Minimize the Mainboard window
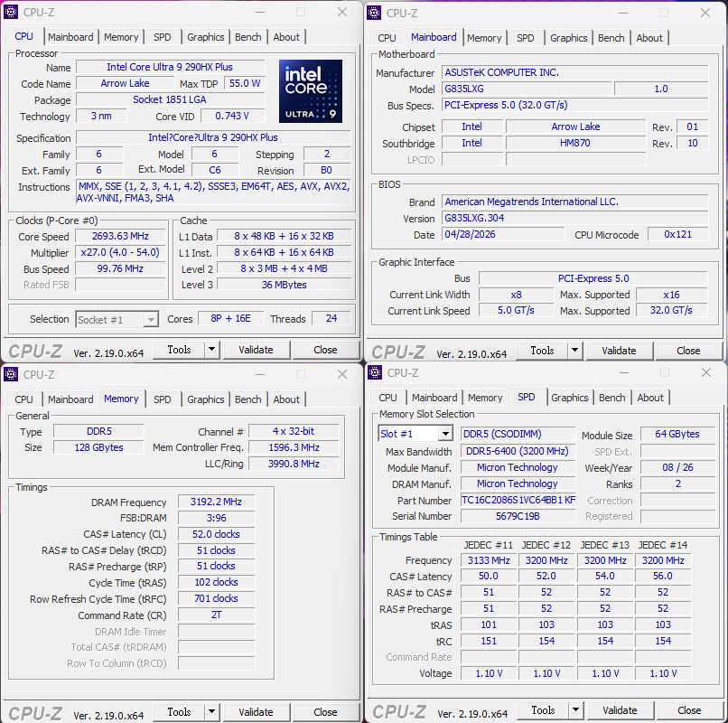Viewport: 728px width, 723px height. (x=623, y=13)
